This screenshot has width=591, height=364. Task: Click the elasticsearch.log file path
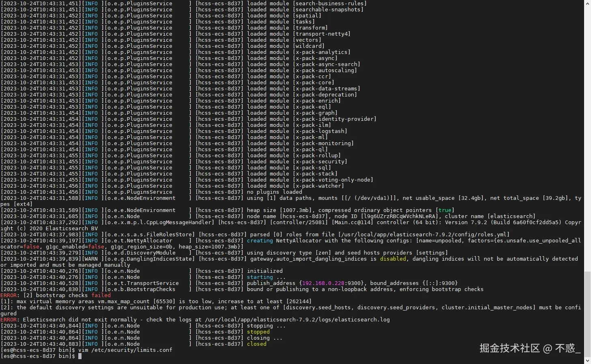tap(298, 320)
